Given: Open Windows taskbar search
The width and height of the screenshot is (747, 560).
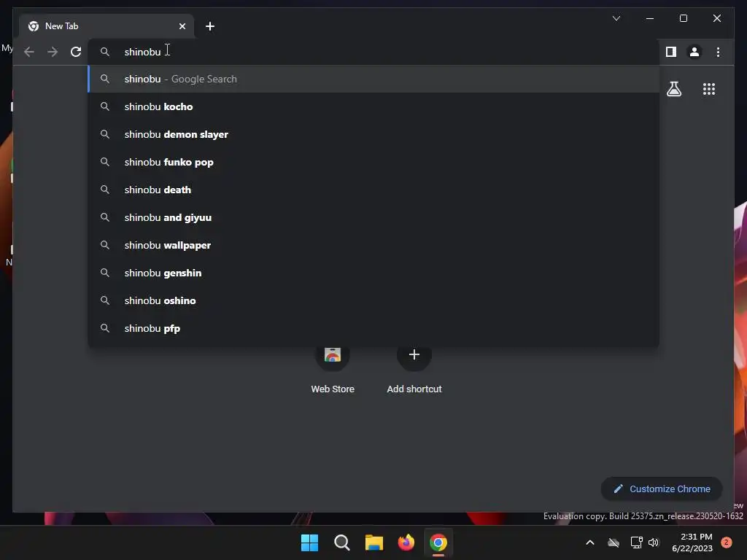Looking at the screenshot, I should (341, 542).
